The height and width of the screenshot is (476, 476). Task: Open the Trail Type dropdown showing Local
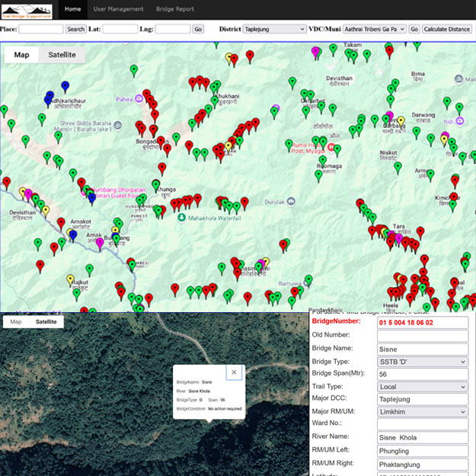[x=423, y=387]
